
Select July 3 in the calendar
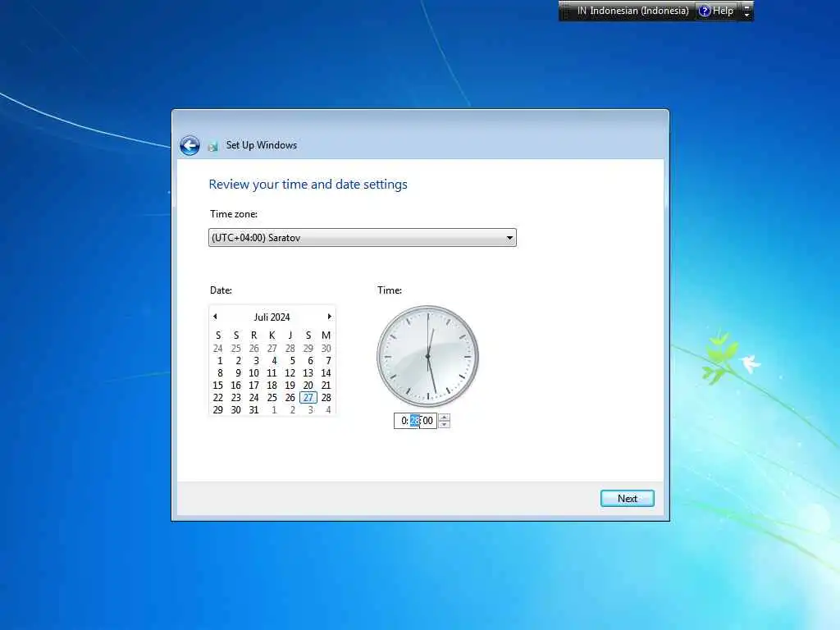click(256, 361)
